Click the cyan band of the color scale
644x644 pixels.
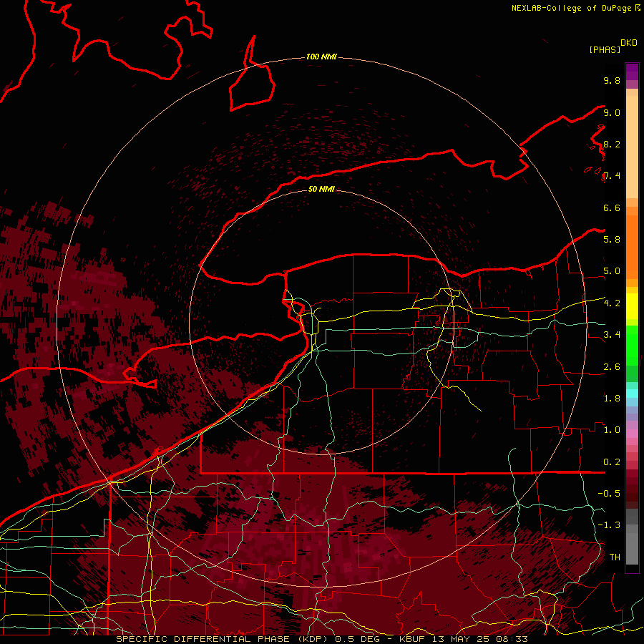[632, 393]
